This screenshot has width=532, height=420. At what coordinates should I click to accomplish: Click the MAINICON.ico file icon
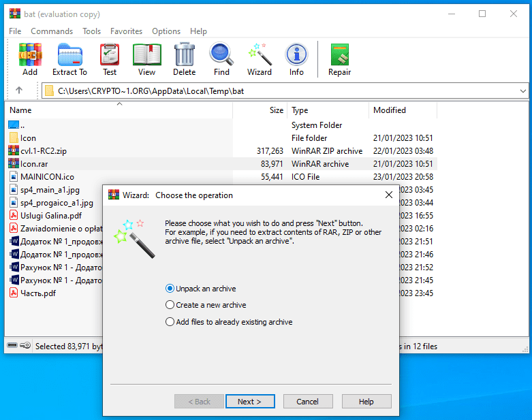click(14, 176)
